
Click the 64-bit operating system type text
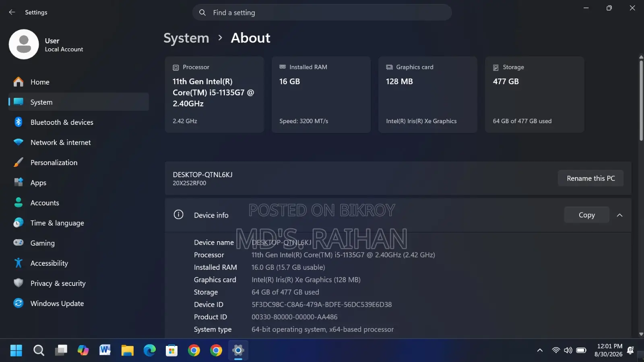[322, 329]
